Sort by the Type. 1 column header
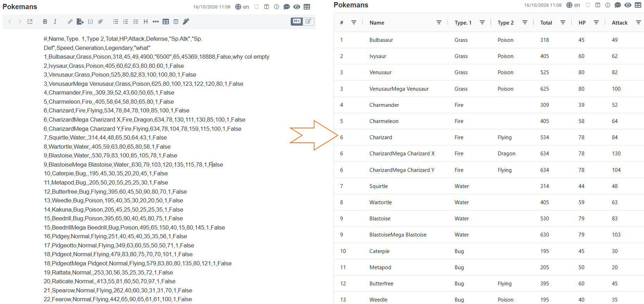 pos(463,22)
